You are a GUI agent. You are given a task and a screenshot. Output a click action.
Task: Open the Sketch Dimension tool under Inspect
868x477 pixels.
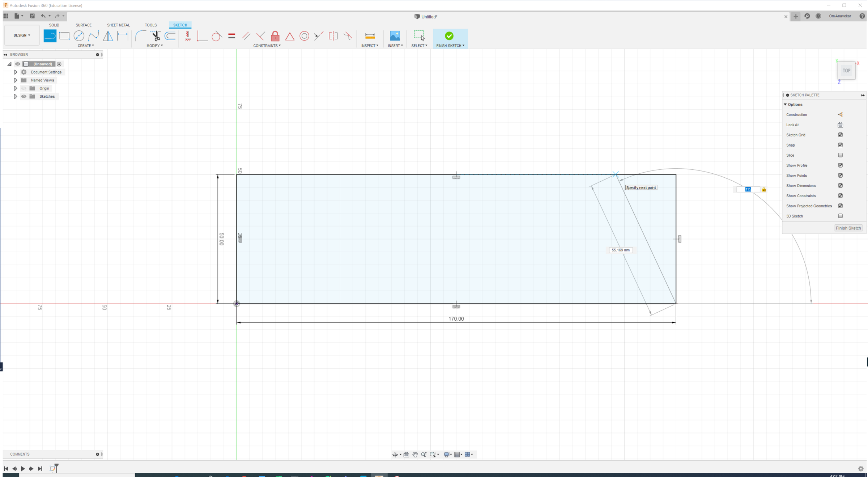tap(370, 36)
